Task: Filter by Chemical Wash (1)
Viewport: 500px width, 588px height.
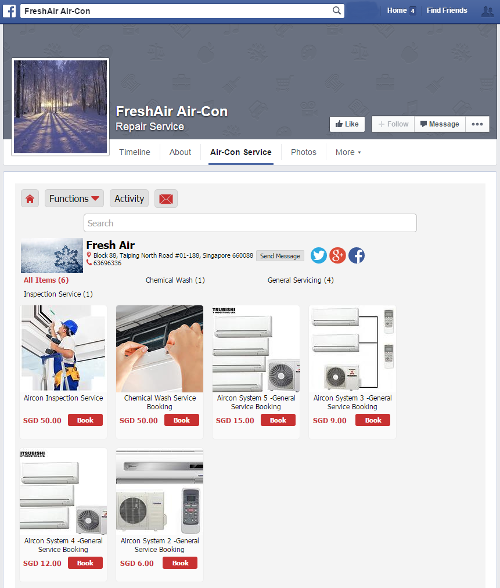Action: coord(175,280)
